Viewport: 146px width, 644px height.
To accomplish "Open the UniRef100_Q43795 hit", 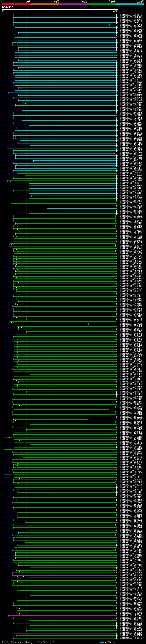I will click(131, 610).
